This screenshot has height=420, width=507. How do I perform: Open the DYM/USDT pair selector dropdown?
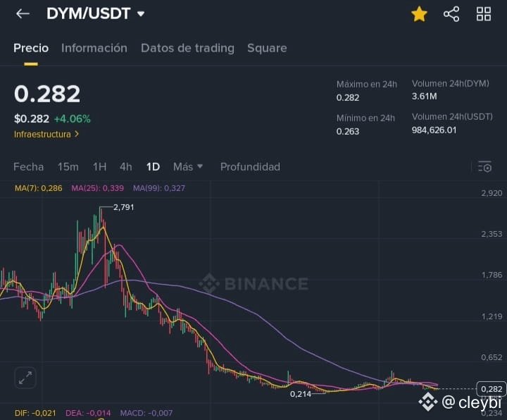[x=96, y=13]
